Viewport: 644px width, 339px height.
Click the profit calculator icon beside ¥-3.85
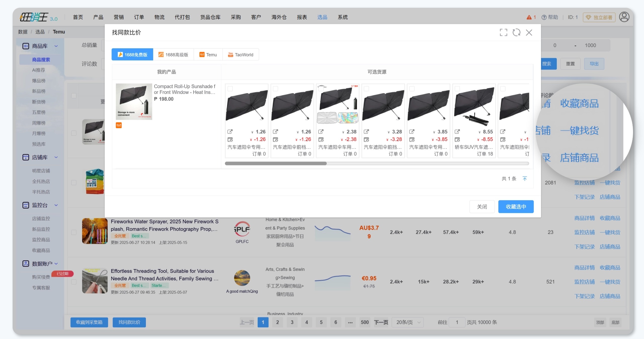pyautogui.click(x=412, y=140)
